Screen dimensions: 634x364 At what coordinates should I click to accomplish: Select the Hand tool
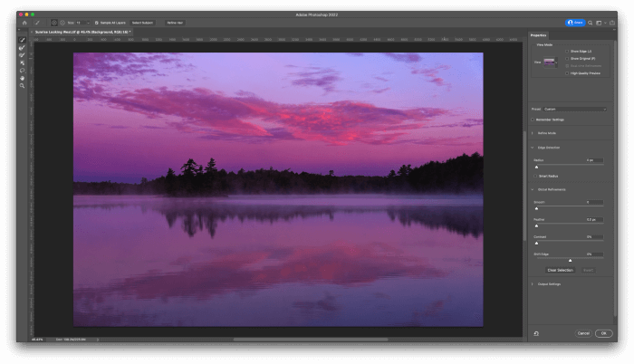point(22,78)
